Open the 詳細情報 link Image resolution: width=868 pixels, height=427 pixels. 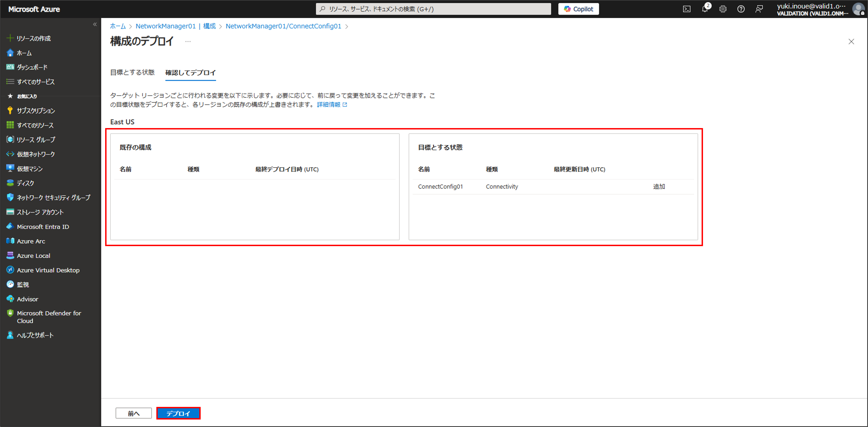point(332,105)
